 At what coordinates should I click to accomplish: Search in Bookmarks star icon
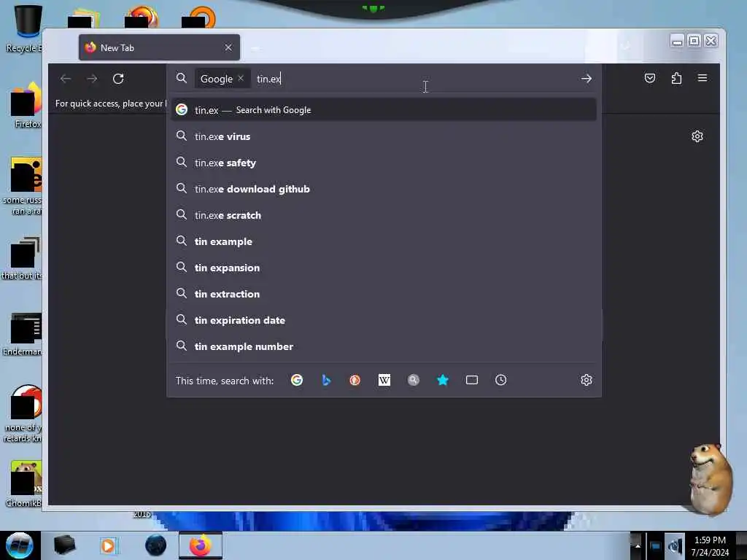(x=443, y=380)
